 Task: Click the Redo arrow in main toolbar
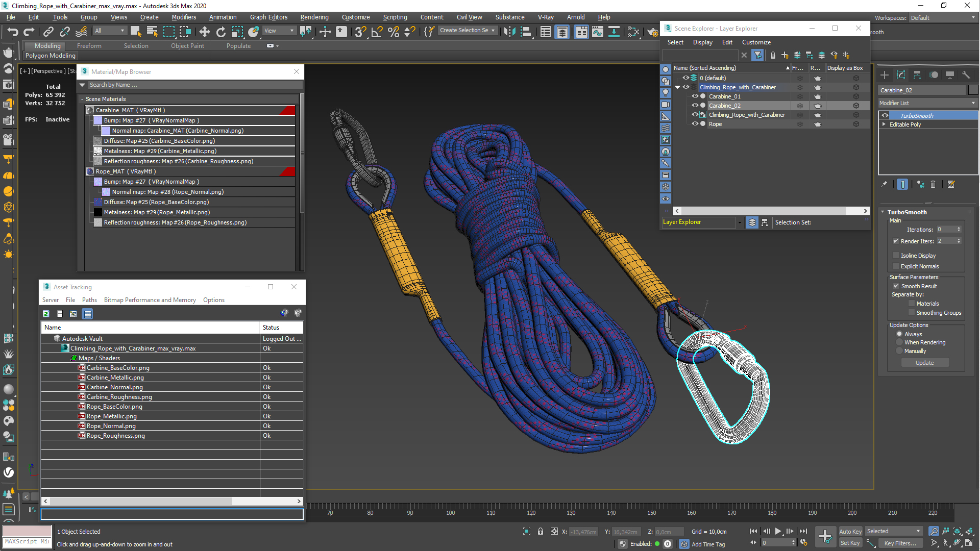coord(29,32)
